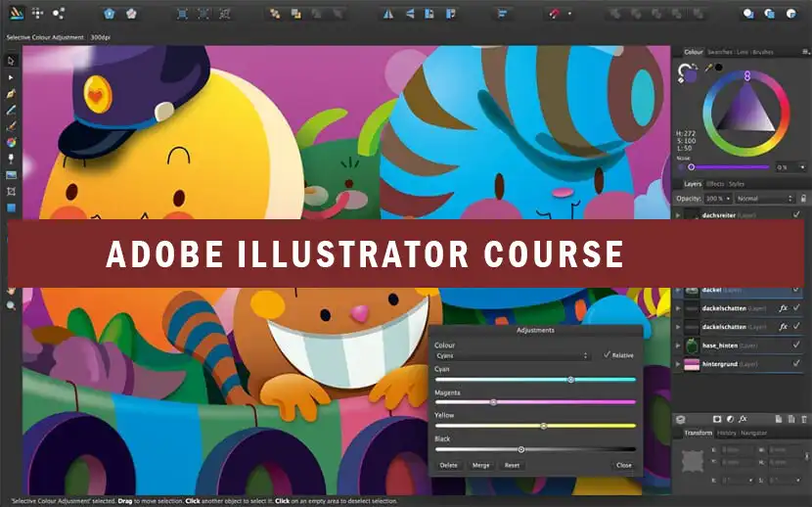Select the Move tool in the toolbox

point(11,61)
